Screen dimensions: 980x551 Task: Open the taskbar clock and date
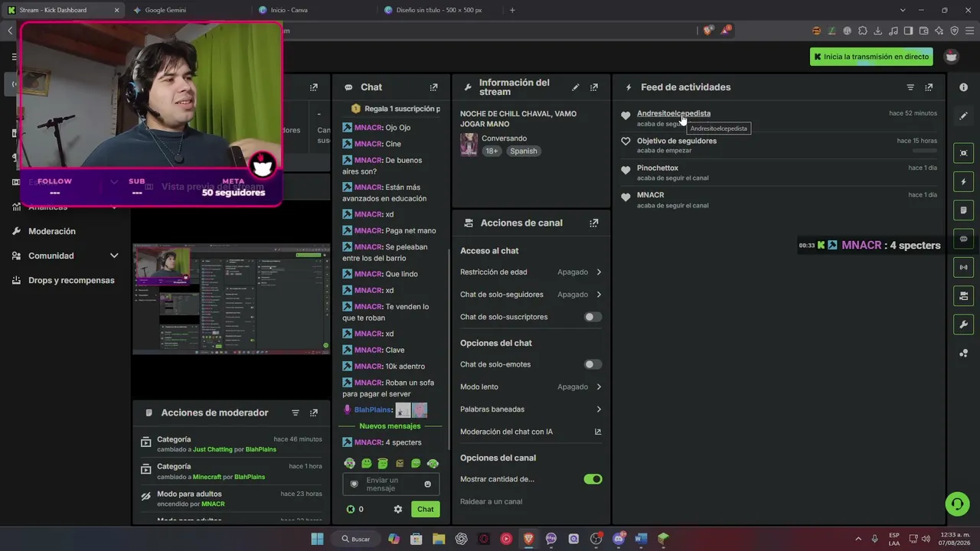955,539
